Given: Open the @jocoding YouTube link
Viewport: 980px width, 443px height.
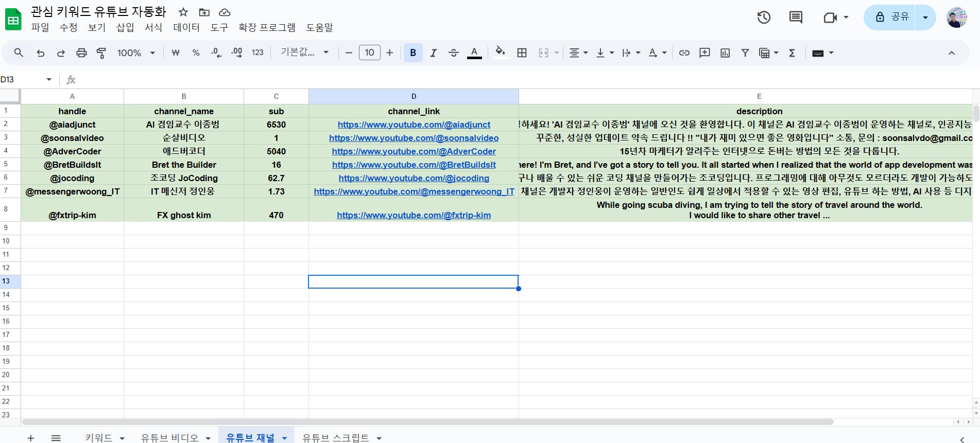Looking at the screenshot, I should (414, 178).
